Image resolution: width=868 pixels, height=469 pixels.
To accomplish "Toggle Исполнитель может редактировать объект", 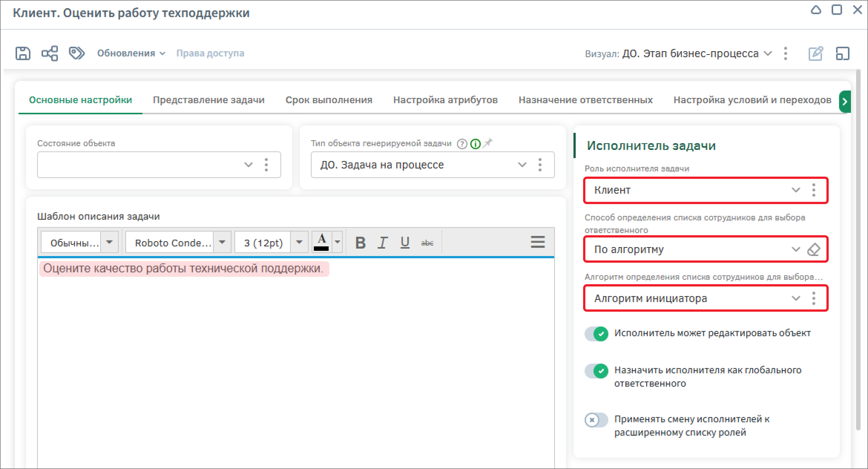I will tap(596, 334).
